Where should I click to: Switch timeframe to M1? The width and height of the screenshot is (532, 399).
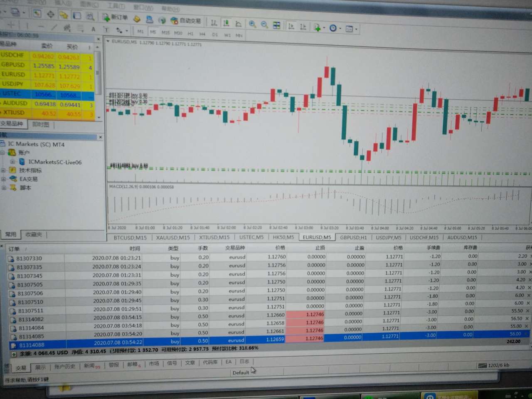(140, 31)
